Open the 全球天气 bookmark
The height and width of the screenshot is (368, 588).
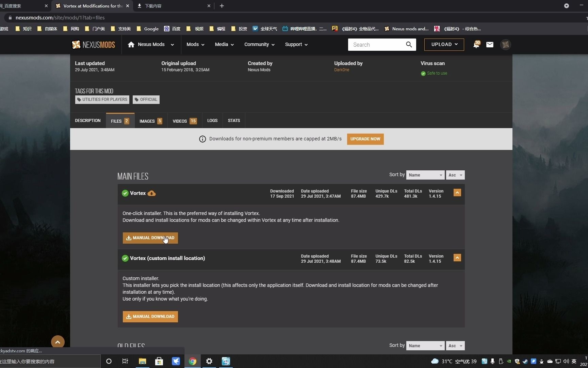(265, 29)
